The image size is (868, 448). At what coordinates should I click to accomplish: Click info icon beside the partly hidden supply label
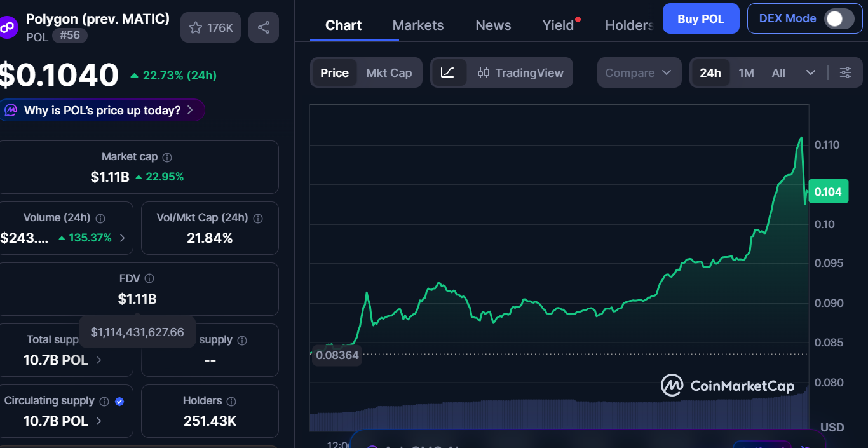(242, 340)
